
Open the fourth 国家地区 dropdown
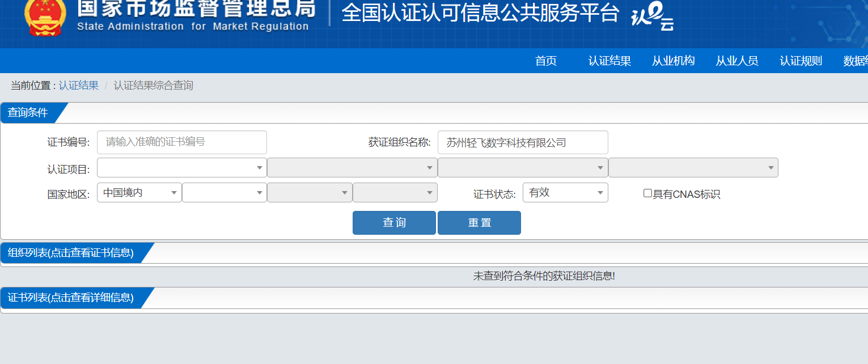point(395,193)
